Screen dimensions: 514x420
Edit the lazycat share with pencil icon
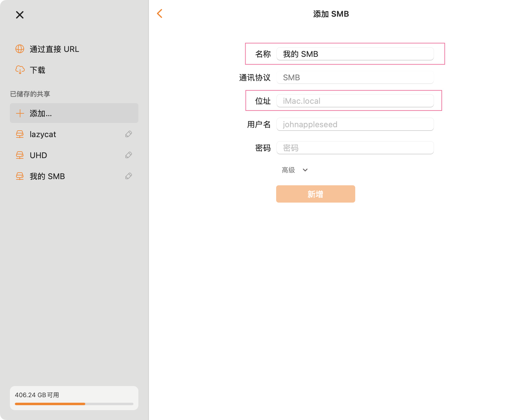(x=128, y=134)
